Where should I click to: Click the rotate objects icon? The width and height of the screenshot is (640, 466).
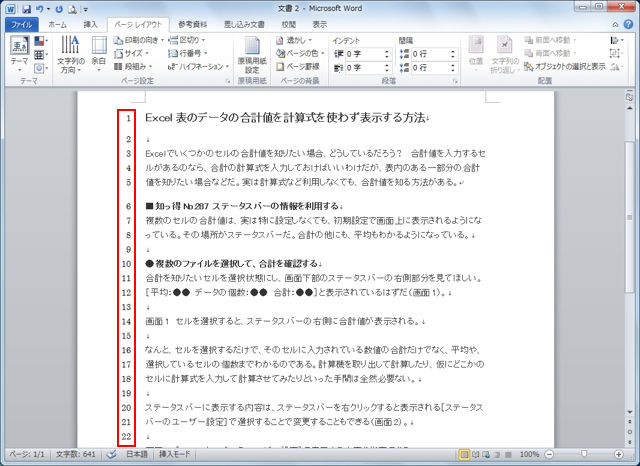tap(616, 66)
